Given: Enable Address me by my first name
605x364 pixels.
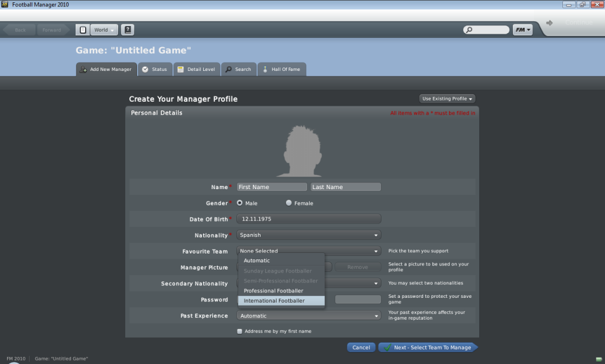Looking at the screenshot, I should point(240,331).
